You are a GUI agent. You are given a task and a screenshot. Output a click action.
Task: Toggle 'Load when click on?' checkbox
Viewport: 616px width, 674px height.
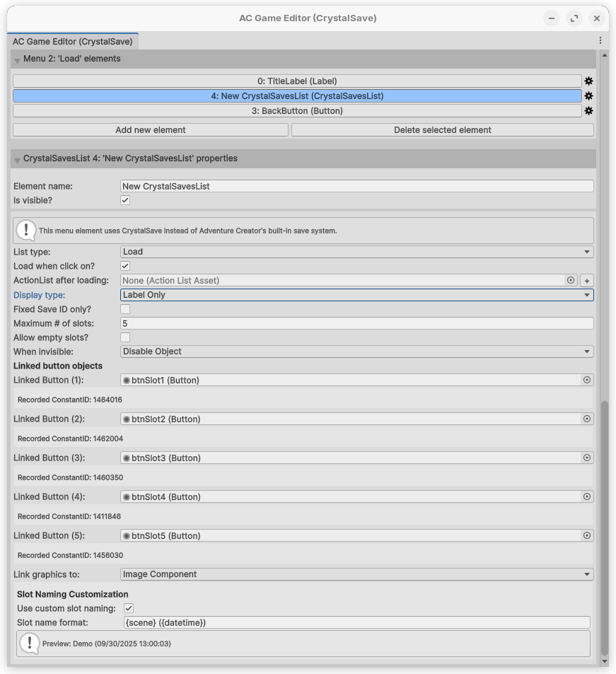125,267
